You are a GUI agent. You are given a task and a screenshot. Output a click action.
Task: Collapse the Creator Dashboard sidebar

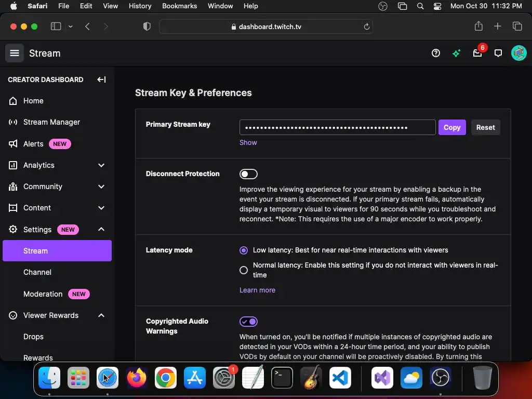(x=101, y=79)
